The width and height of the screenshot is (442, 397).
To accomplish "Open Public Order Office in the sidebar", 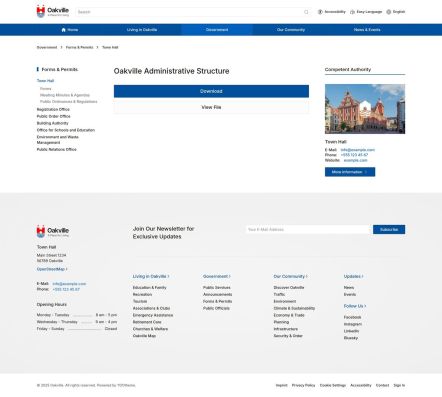I will tap(53, 116).
